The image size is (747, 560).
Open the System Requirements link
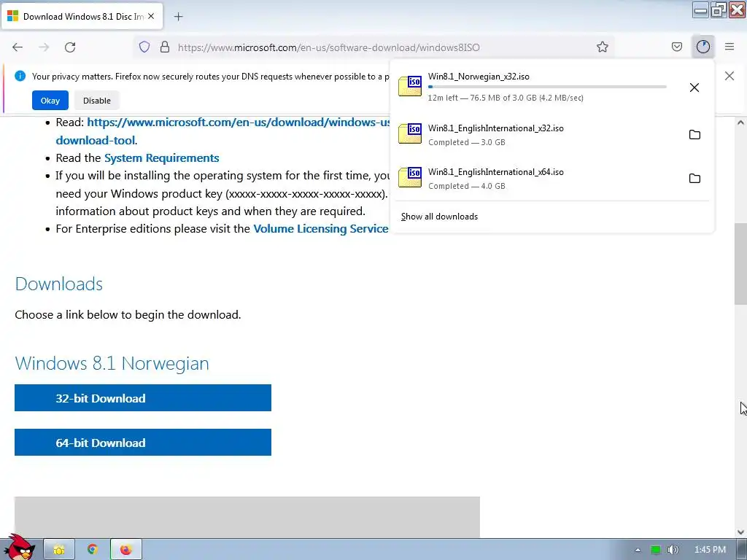coord(161,158)
